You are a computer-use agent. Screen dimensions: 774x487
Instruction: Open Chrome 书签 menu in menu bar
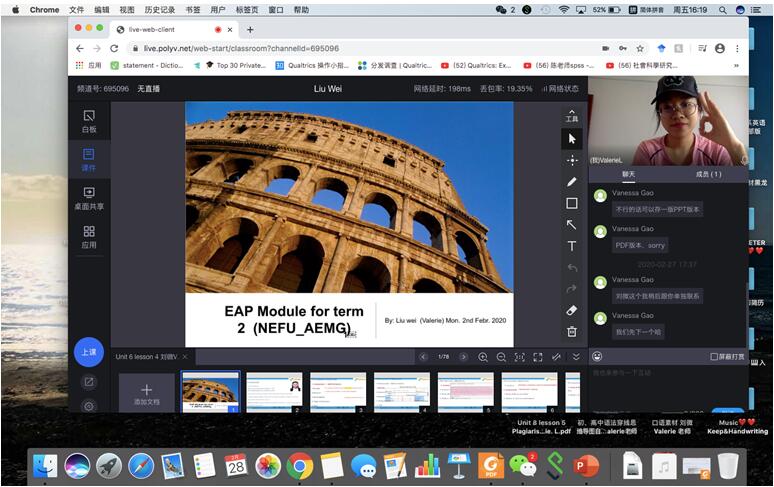[193, 9]
